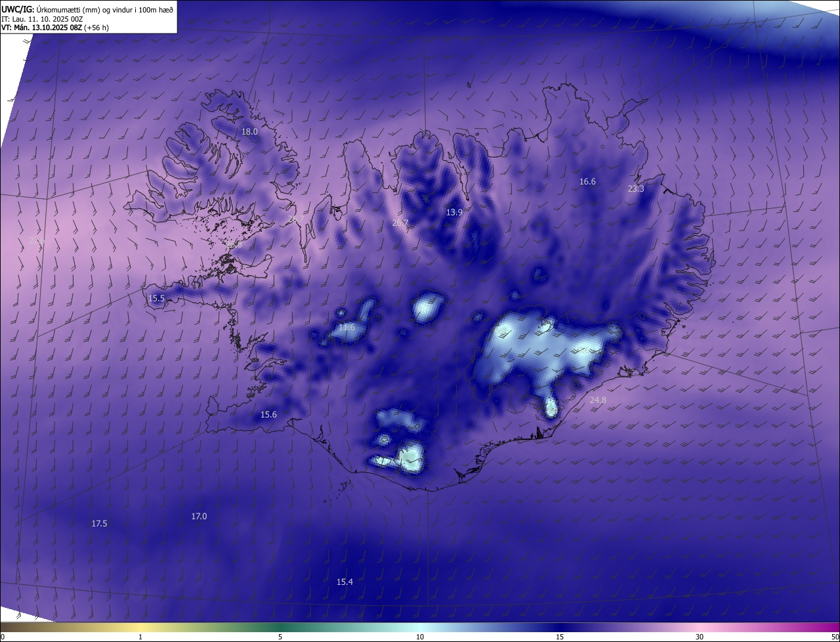Click the colour bar tick label 5

pos(280,637)
